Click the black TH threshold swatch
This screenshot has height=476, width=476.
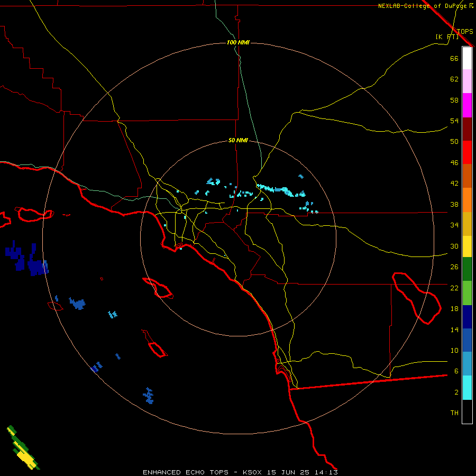[467, 411]
